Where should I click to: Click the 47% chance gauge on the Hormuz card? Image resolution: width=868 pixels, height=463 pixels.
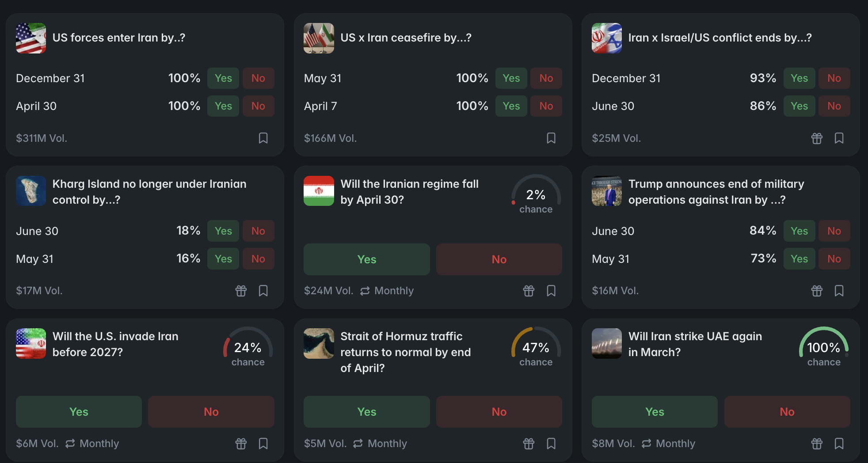tap(536, 348)
